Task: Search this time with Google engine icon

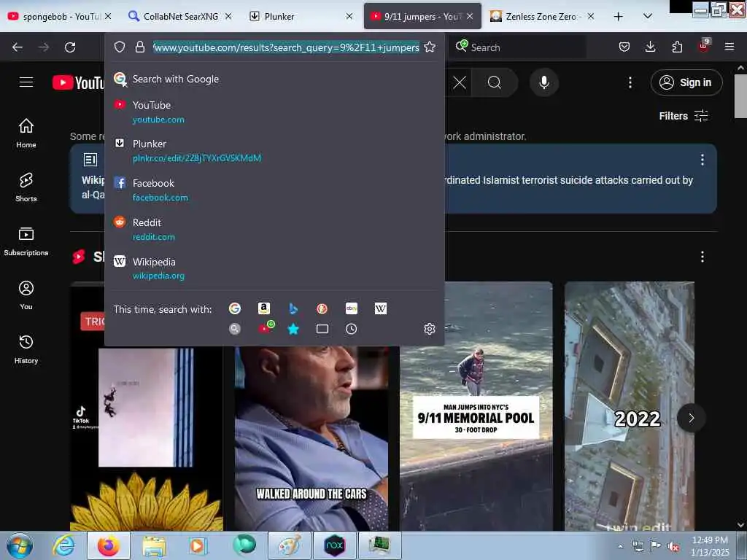Action: 234,308
